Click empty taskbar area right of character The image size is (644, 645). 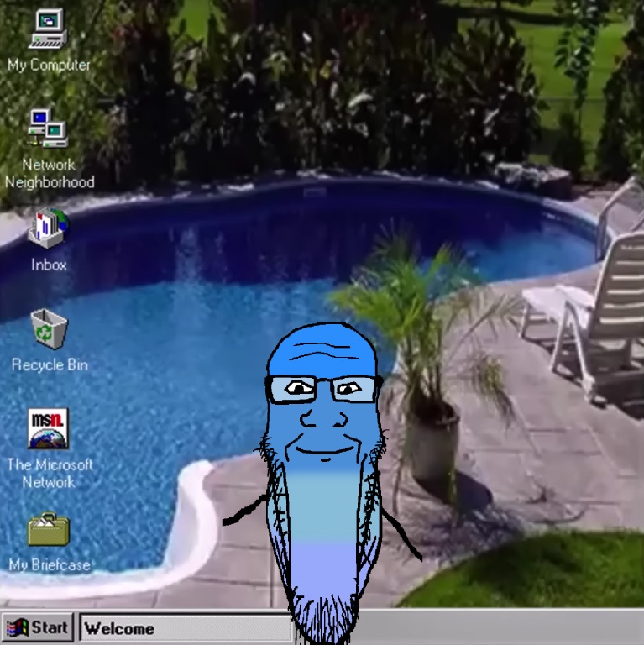point(504,628)
